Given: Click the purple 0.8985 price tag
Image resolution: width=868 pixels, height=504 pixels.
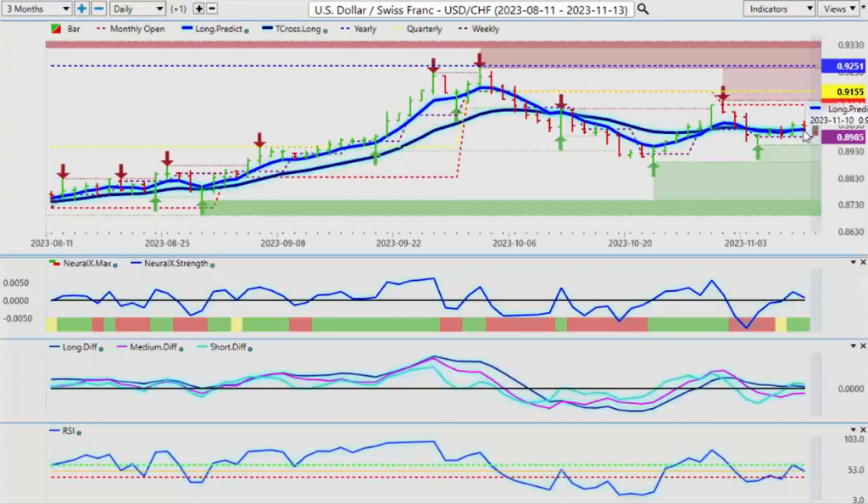Looking at the screenshot, I should (x=844, y=137).
